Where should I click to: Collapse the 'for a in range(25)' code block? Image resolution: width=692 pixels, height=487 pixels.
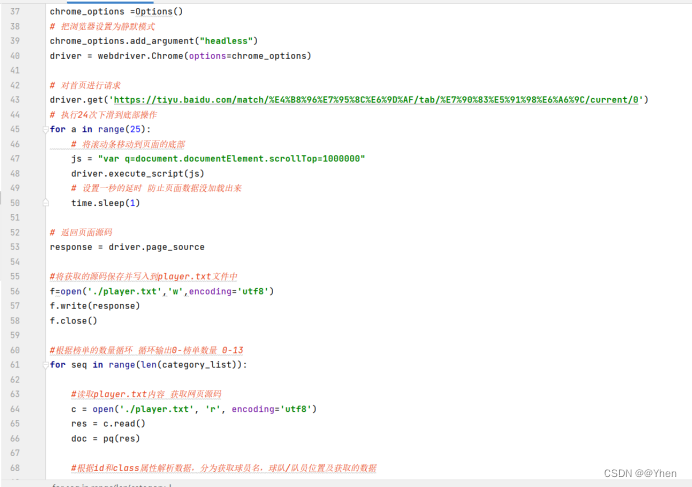[45, 129]
